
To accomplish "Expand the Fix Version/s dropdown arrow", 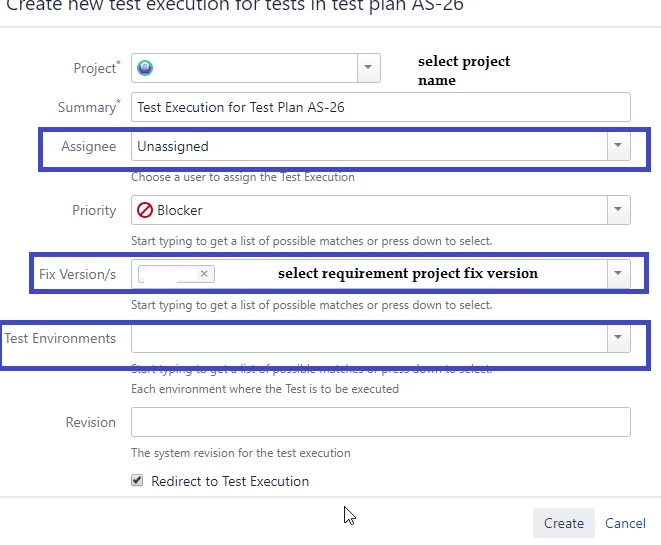I will click(618, 273).
